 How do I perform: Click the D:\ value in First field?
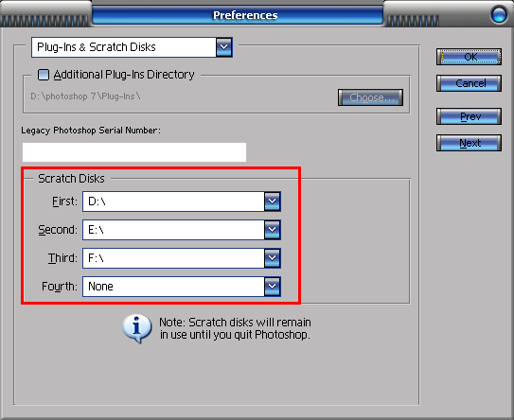(97, 201)
